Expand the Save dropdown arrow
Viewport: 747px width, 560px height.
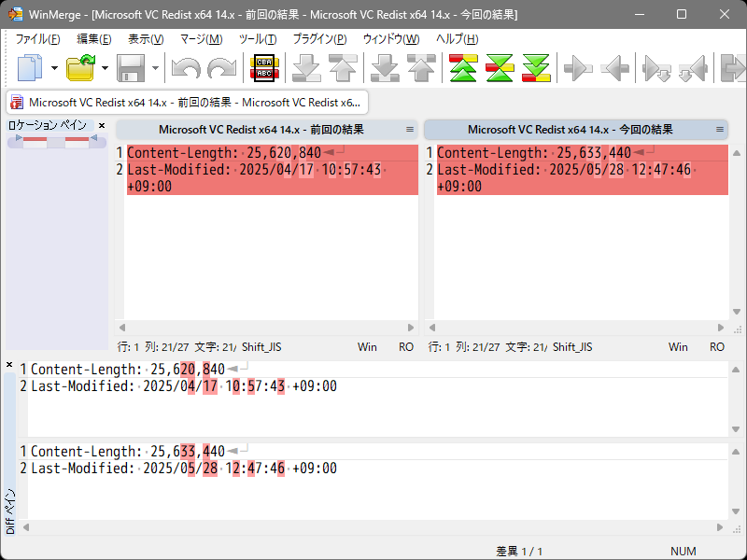coord(155,68)
